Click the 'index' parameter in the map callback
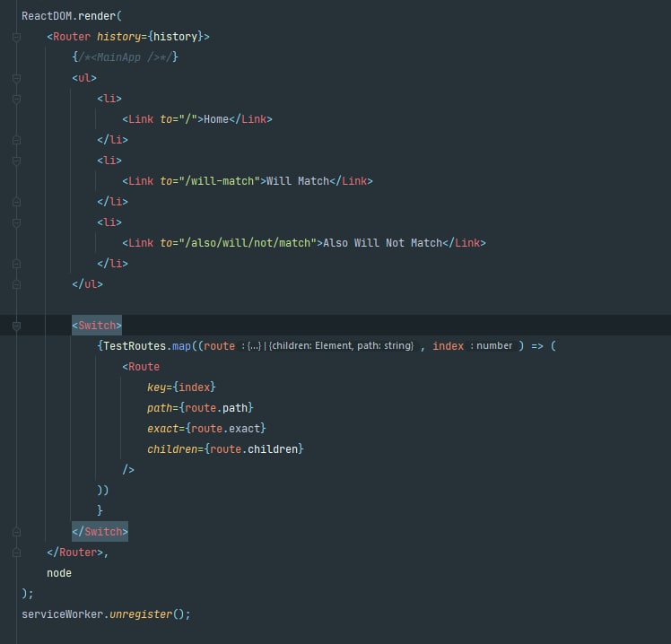The width and height of the screenshot is (671, 644). [x=448, y=345]
